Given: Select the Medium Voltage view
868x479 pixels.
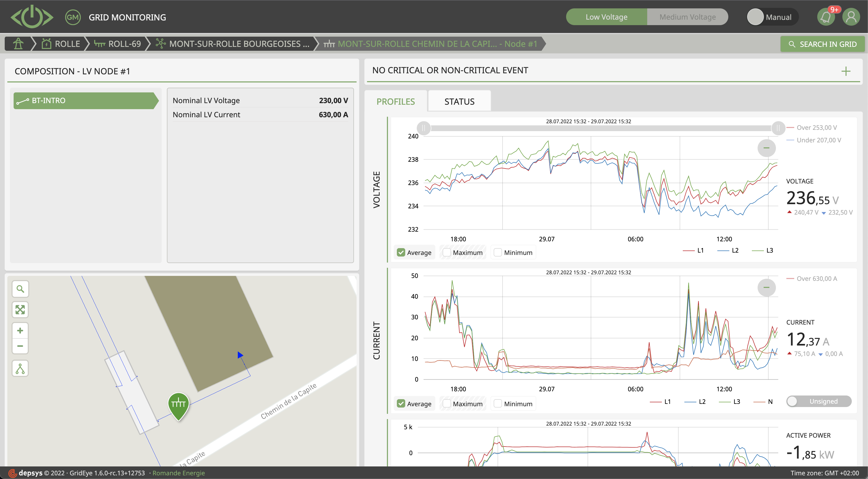Looking at the screenshot, I should (687, 16).
